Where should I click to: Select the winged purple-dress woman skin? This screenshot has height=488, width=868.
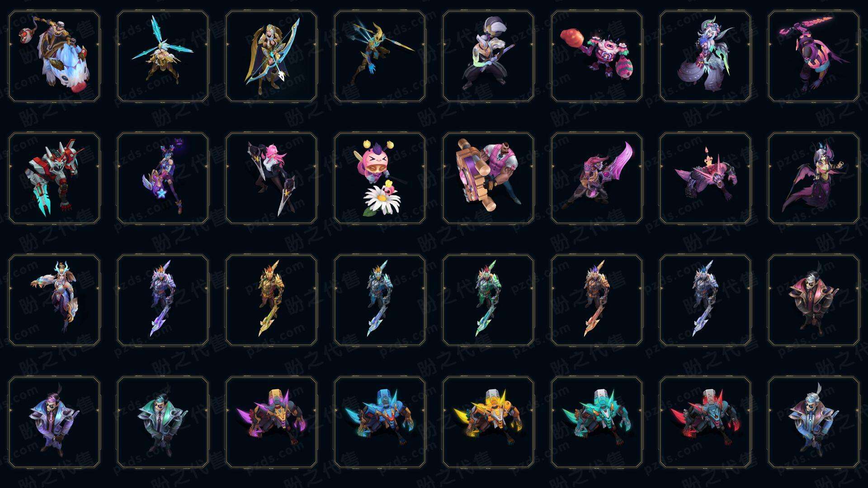814,178
